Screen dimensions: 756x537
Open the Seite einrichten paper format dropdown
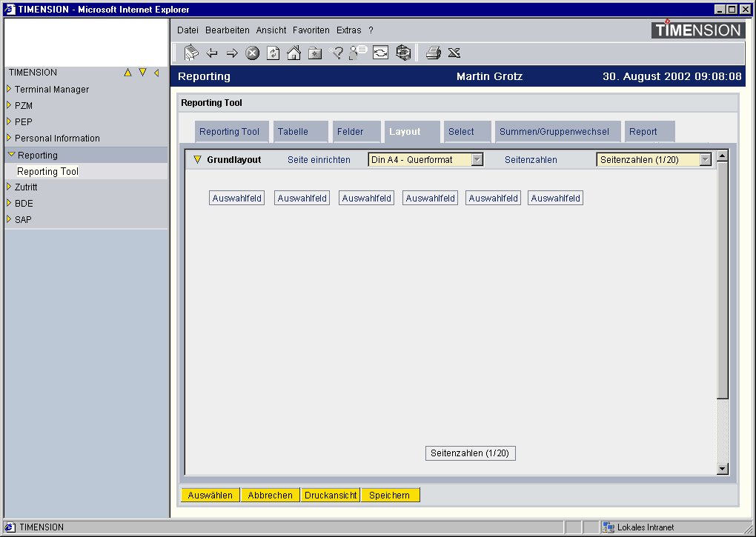[477, 159]
